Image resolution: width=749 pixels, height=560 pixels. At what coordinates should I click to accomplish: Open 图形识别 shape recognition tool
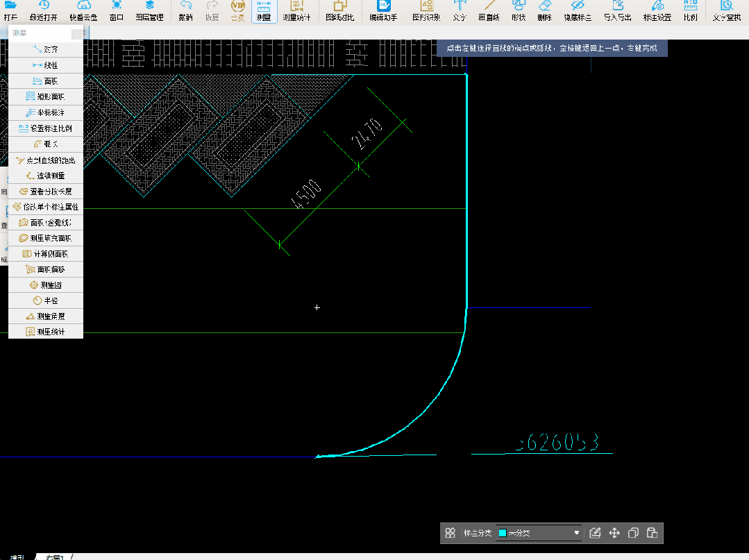(x=427, y=10)
